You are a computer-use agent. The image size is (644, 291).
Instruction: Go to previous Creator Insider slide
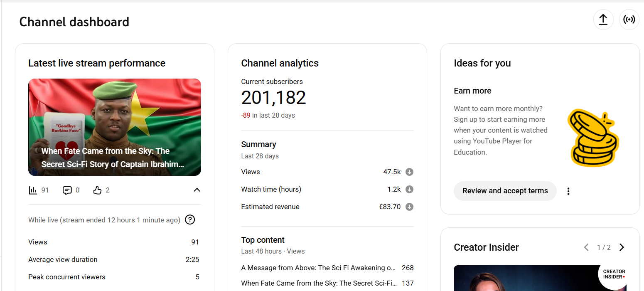586,248
